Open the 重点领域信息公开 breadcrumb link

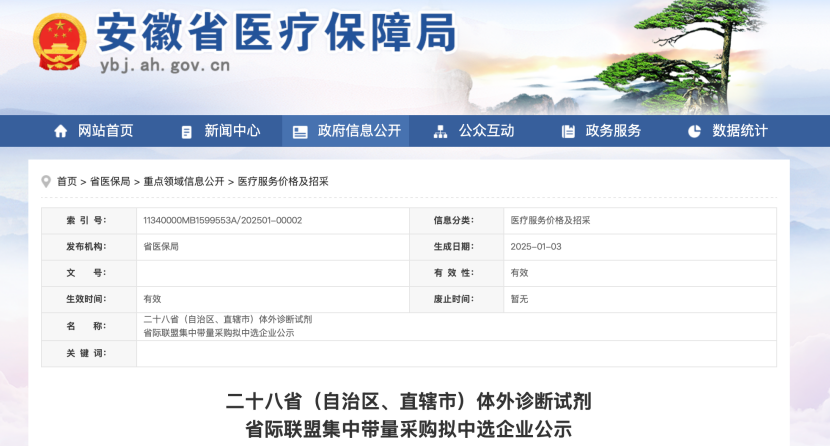click(x=184, y=181)
